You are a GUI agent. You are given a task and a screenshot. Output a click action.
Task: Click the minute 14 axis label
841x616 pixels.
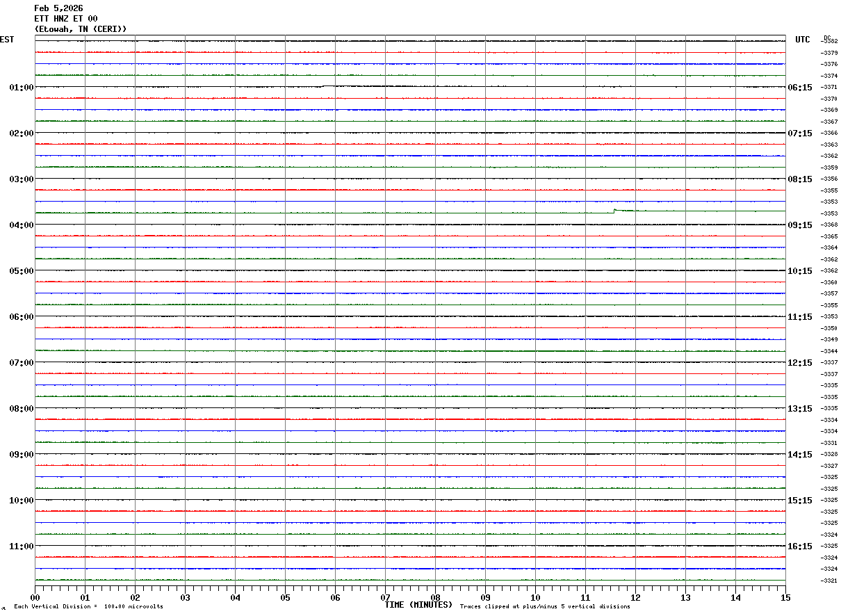pos(735,597)
